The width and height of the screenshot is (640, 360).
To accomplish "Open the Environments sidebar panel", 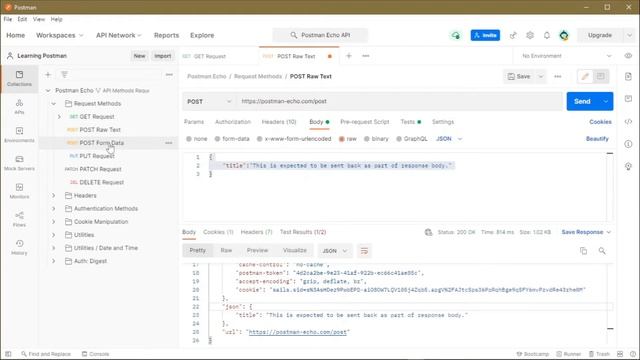I will (19, 135).
